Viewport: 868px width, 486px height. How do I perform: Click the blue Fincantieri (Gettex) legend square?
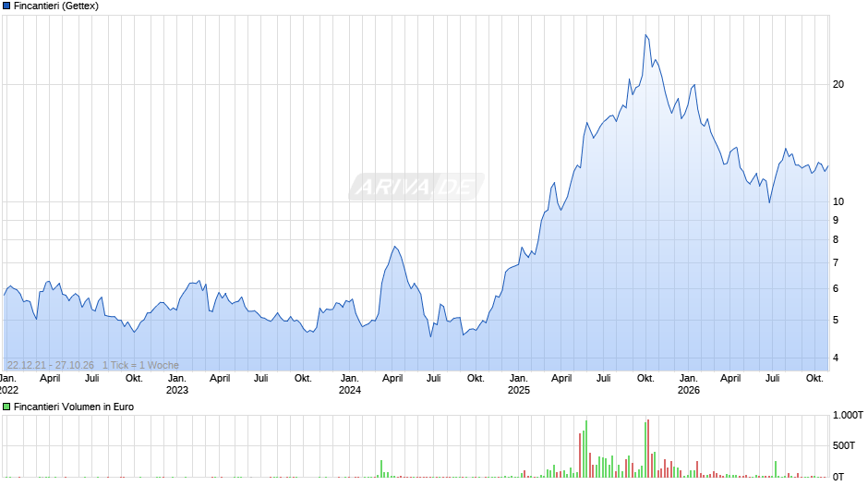pyautogui.click(x=6, y=6)
